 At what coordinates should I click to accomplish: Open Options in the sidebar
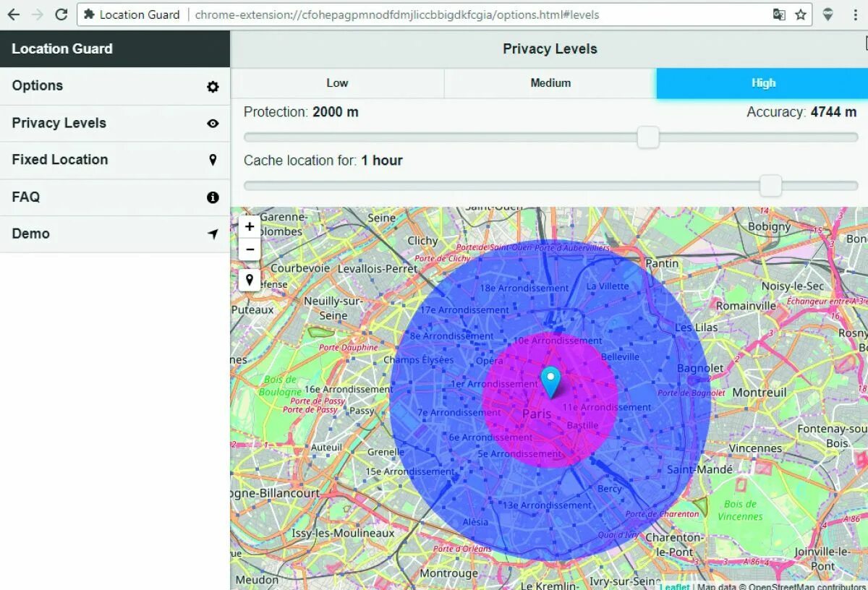click(115, 86)
